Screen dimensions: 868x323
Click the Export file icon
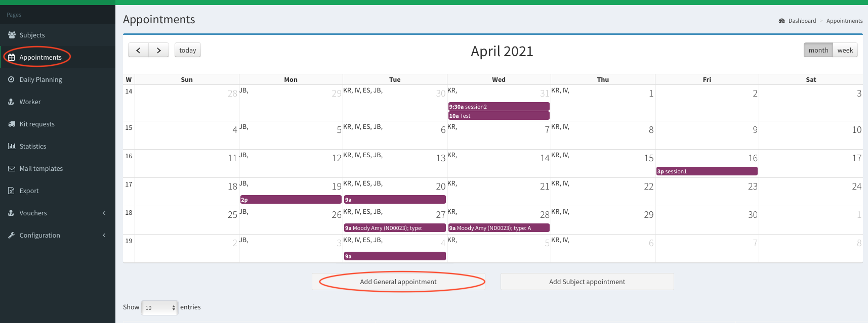click(12, 191)
